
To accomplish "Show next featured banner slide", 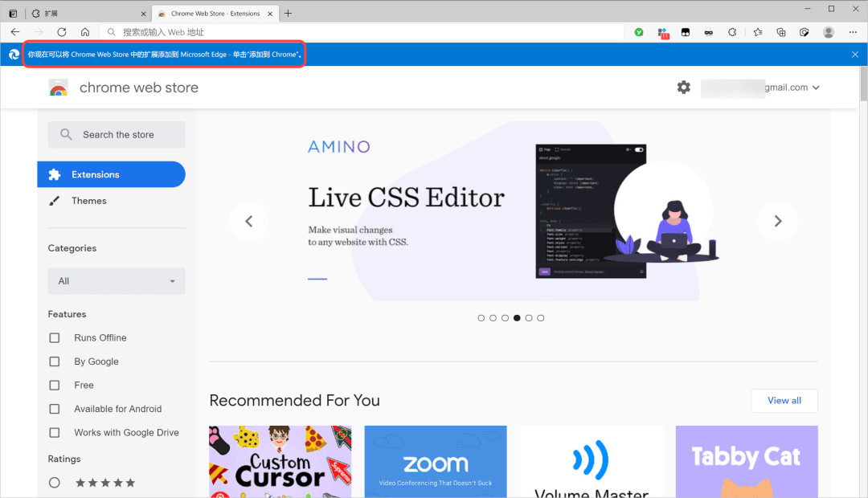I will 778,222.
